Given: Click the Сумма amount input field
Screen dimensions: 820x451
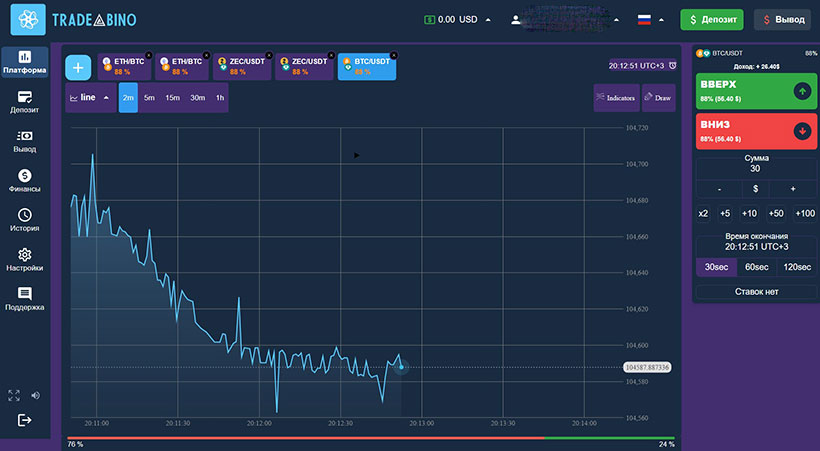Looking at the screenshot, I should coord(755,169).
